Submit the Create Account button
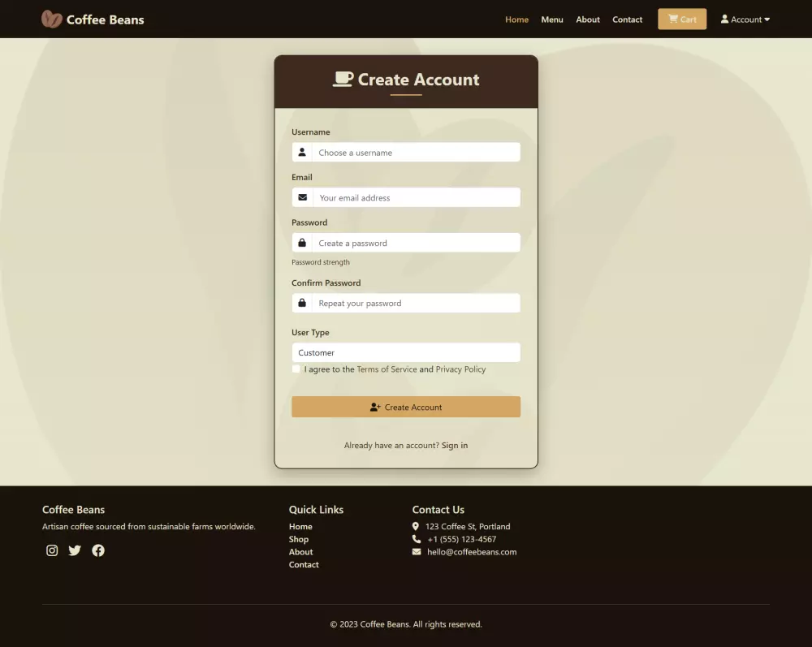Viewport: 812px width, 647px height. [406, 407]
